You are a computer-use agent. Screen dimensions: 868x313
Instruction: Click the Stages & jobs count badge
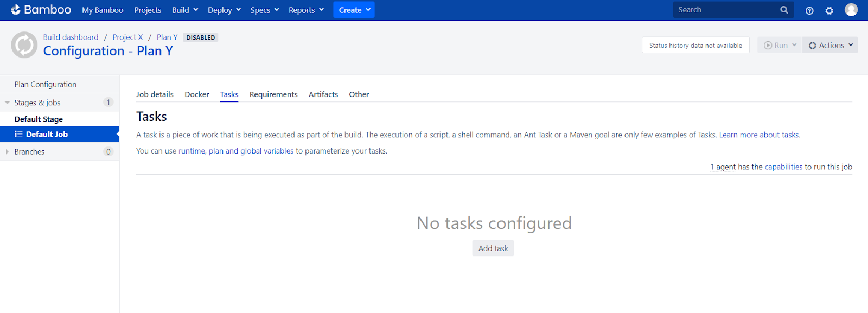pos(108,102)
